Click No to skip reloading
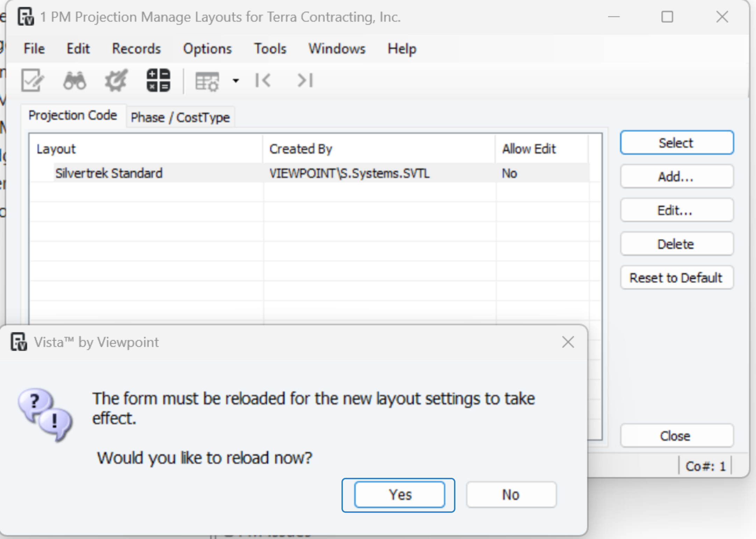 click(x=511, y=495)
